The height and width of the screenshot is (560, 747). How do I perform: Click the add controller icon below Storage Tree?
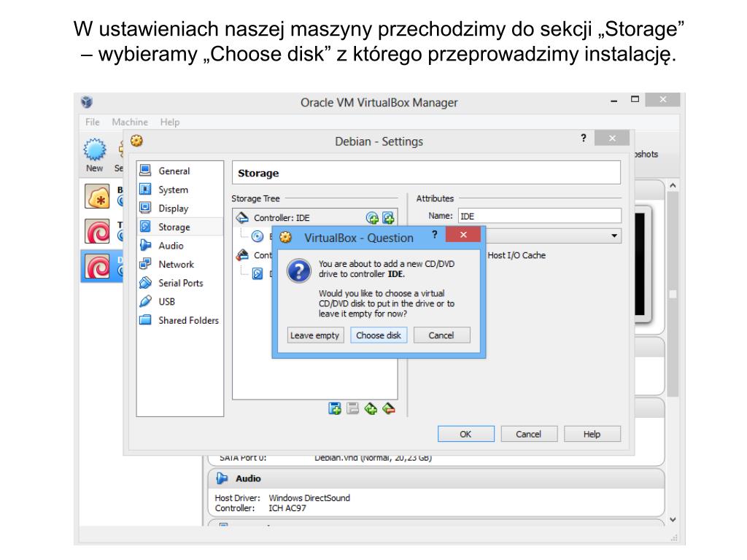pos(335,408)
